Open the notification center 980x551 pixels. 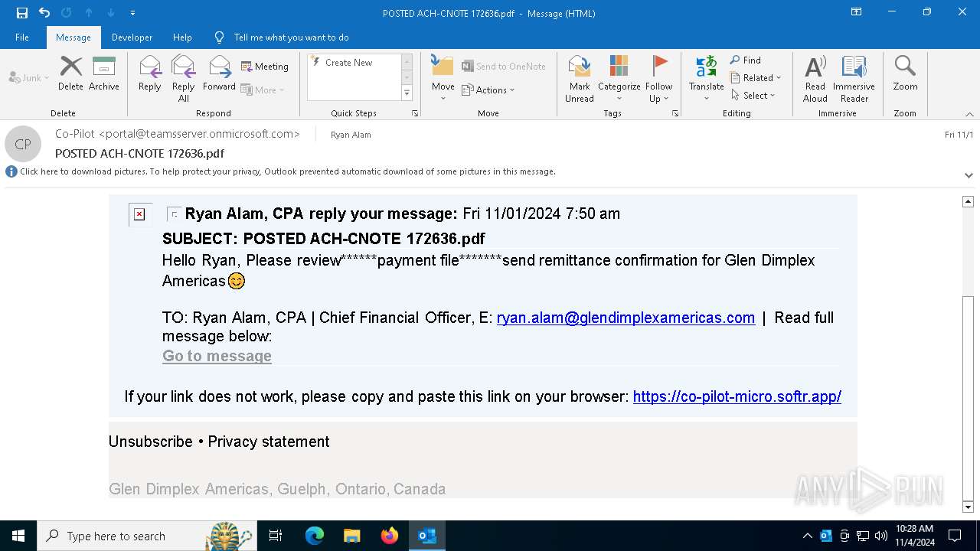pos(955,536)
